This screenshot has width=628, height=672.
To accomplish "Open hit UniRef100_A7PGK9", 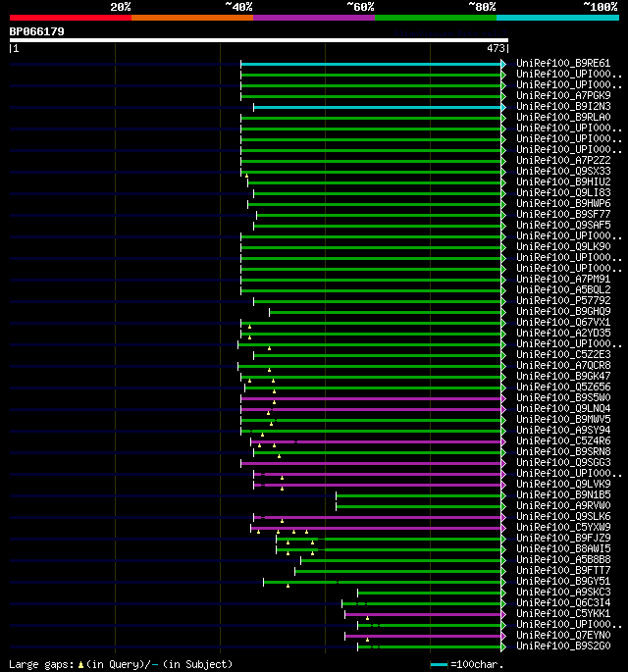I will pos(563,95).
